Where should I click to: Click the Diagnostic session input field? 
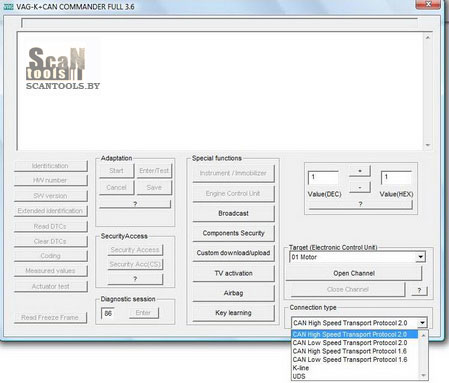coord(108,313)
